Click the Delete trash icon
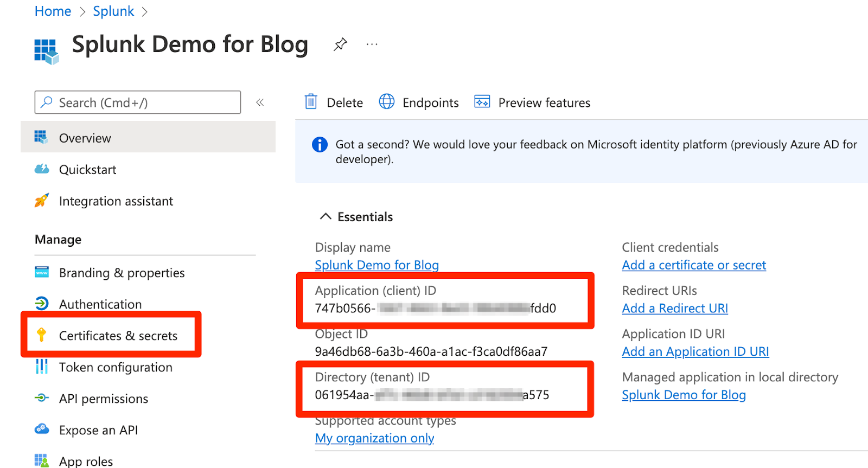 pos(311,101)
